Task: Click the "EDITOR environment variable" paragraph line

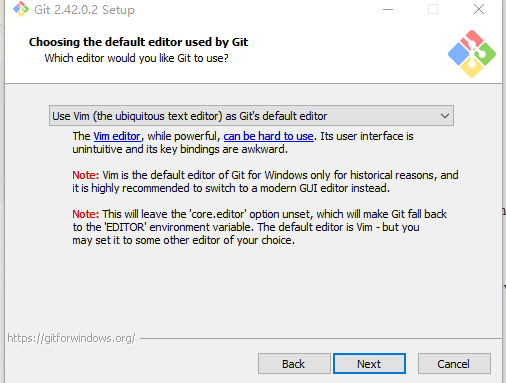Action: [246, 227]
